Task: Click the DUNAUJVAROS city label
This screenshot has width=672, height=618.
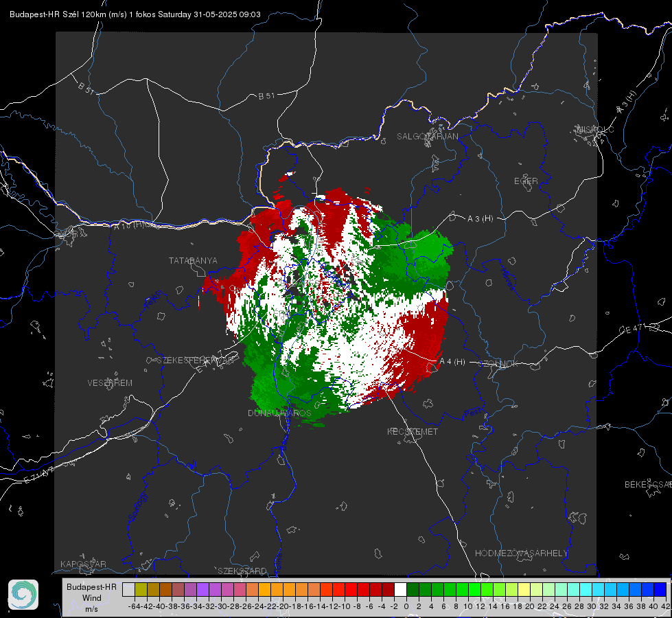Action: 279,413
